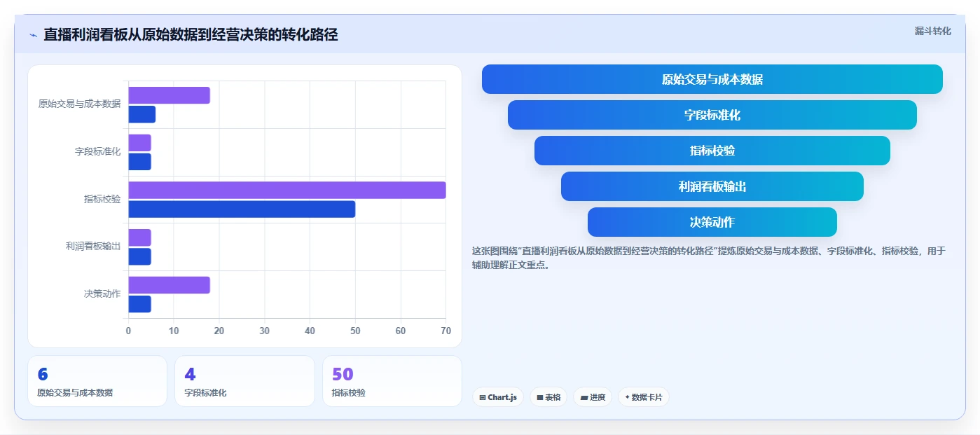This screenshot has width=980, height=435.
Task: Click the y-axis label 字段标准化
Action: pos(98,151)
